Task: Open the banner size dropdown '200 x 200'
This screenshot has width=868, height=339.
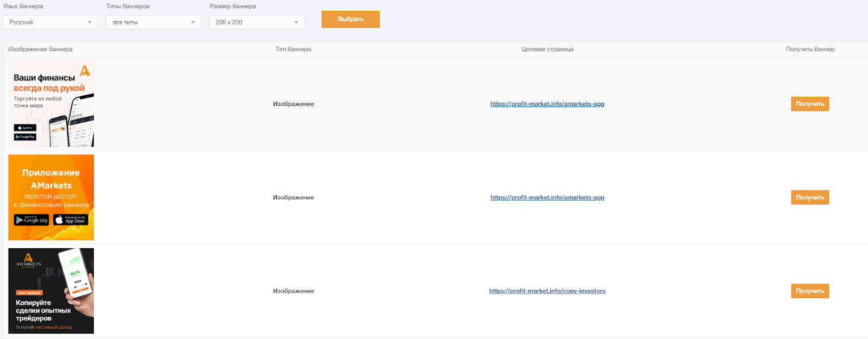Action: point(257,22)
